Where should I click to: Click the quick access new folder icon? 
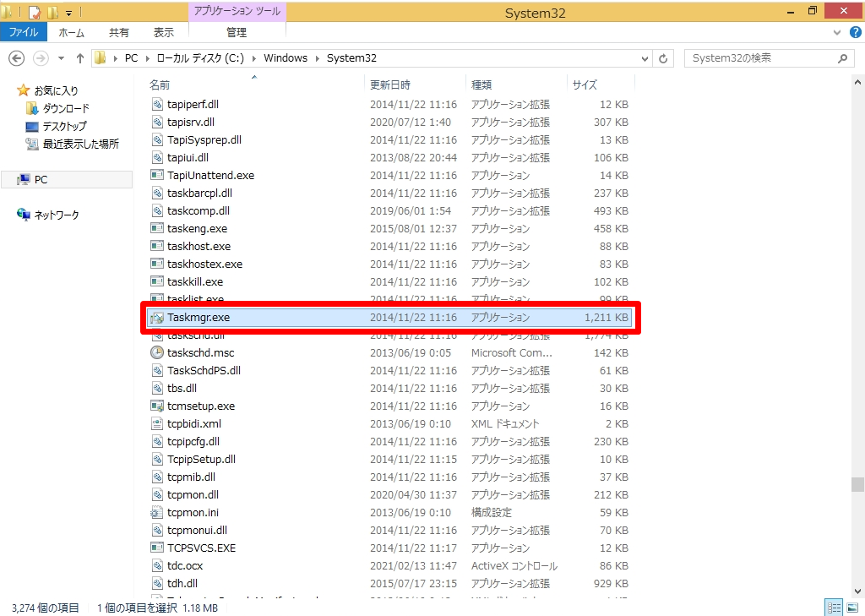click(x=53, y=12)
